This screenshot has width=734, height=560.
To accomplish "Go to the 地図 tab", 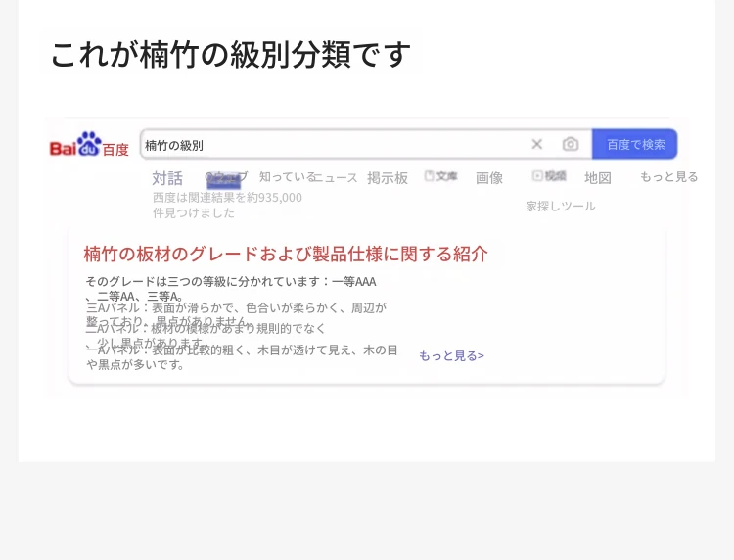I will (598, 178).
